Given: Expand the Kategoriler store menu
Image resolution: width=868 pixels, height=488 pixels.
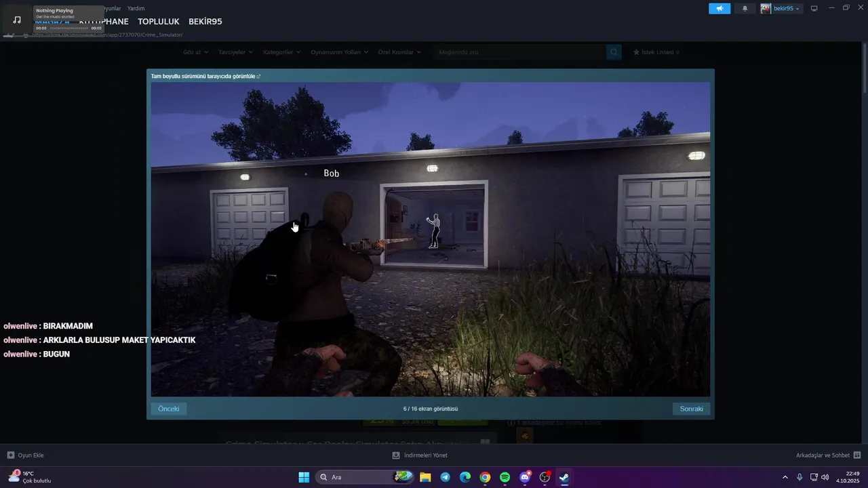Looking at the screenshot, I should point(282,52).
